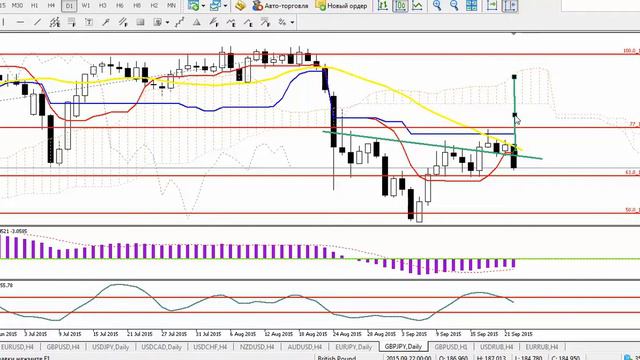This screenshot has height=360, width=640.
Task: Open the EURRUB,H4 chart tab
Action: tap(542, 347)
